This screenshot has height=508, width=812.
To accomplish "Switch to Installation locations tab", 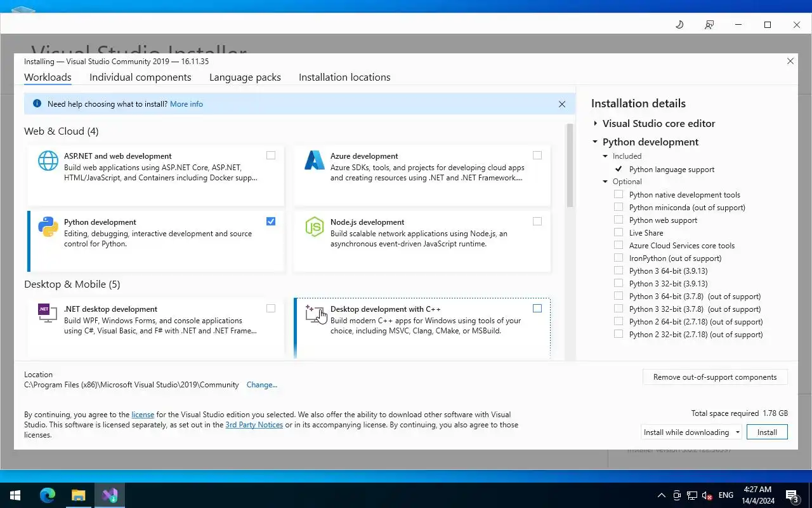I will (x=344, y=77).
